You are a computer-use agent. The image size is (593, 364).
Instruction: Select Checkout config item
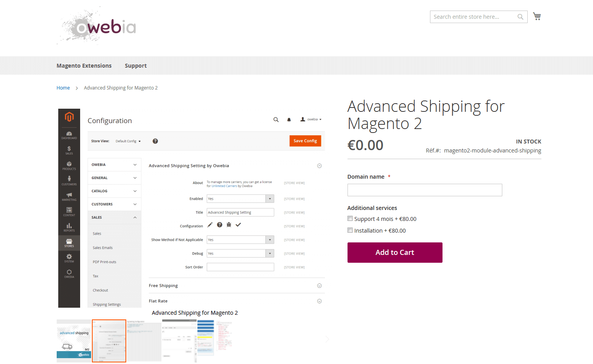[x=100, y=290]
